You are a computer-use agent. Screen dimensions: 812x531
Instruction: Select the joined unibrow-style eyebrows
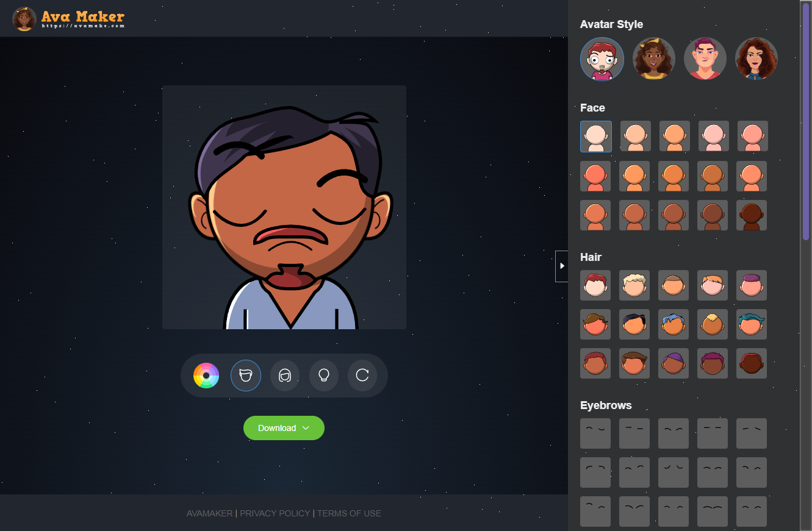click(x=713, y=511)
